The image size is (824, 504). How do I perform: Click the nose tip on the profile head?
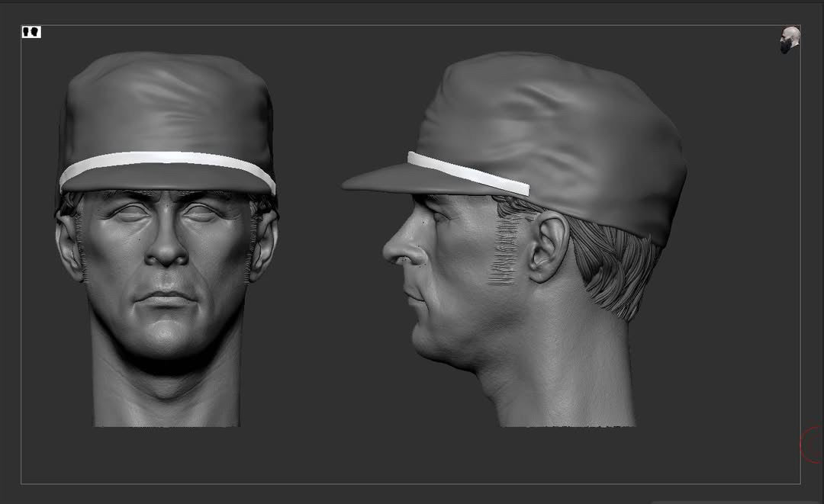pyautogui.click(x=388, y=252)
